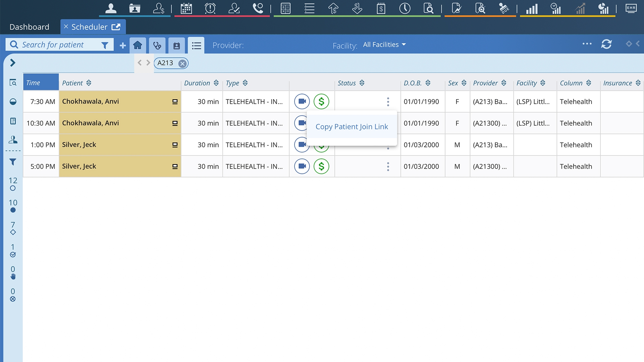
Task: Click the stethoscope view icon
Action: 157,45
